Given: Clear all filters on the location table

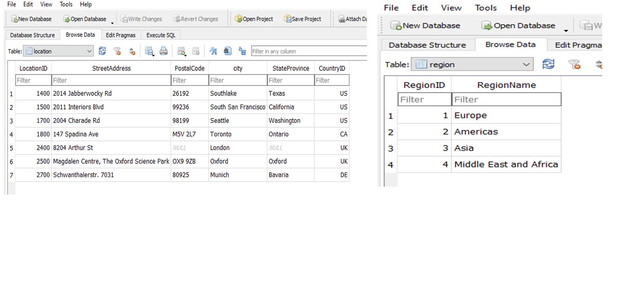Looking at the screenshot, I should click(117, 51).
